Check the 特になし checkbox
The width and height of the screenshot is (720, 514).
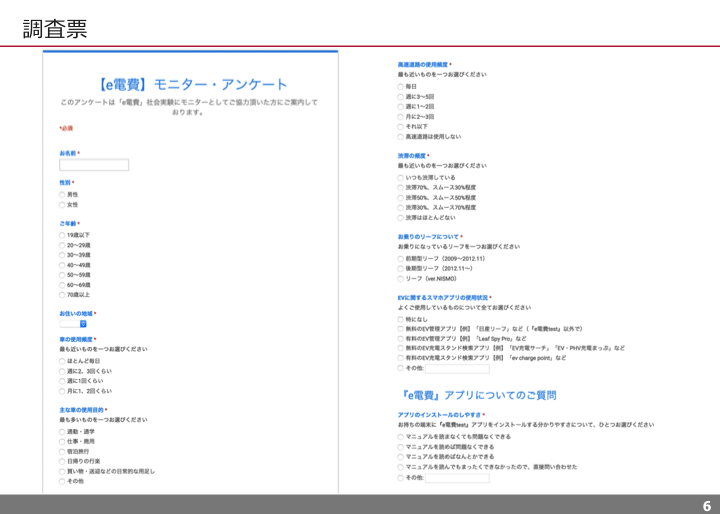point(400,319)
